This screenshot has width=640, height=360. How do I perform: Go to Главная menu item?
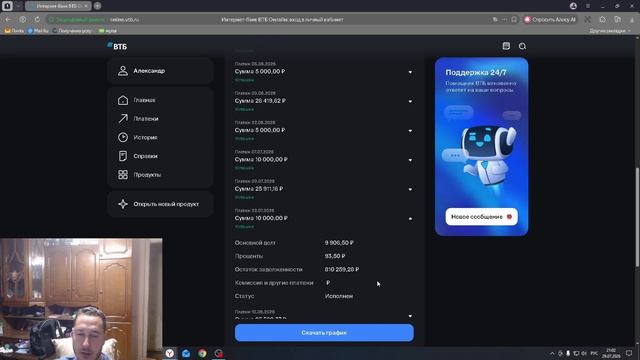click(144, 100)
